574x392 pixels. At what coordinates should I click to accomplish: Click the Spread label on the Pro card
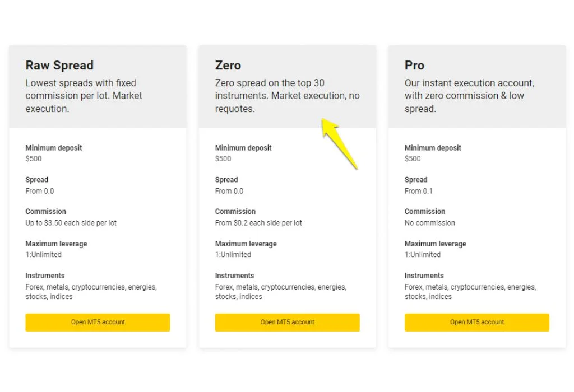pos(416,180)
